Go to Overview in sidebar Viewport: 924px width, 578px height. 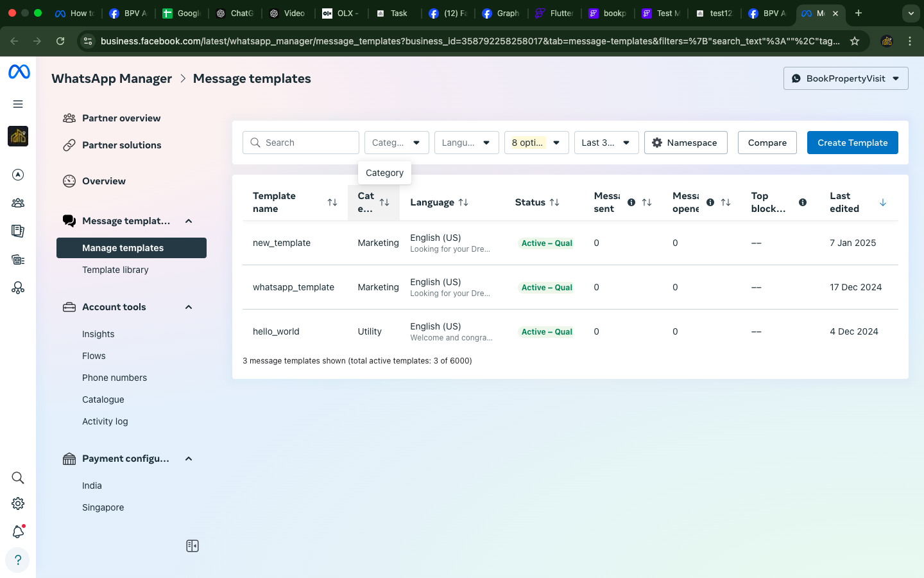[104, 181]
